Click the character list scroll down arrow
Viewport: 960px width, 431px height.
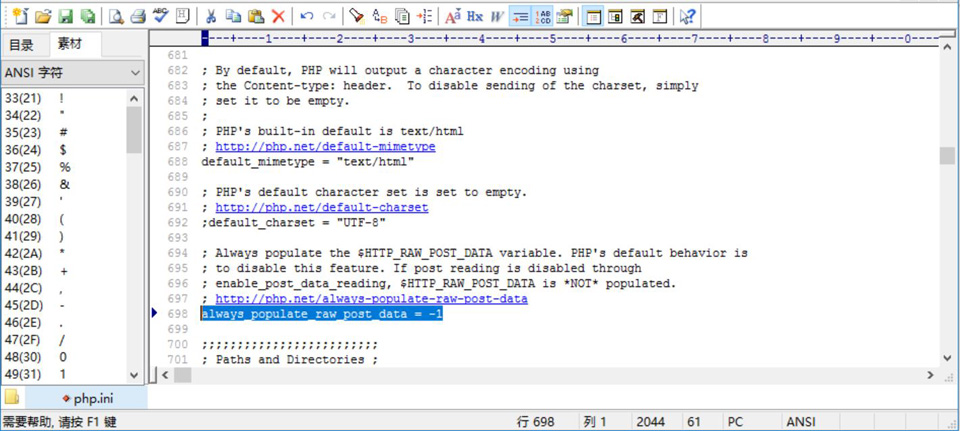pyautogui.click(x=134, y=375)
